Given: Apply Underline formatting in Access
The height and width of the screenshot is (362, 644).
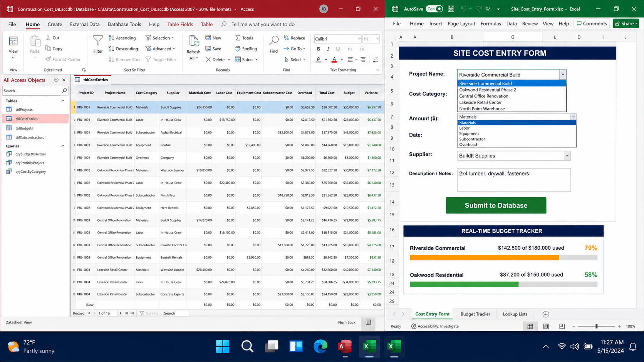Looking at the screenshot, I should coord(338,49).
